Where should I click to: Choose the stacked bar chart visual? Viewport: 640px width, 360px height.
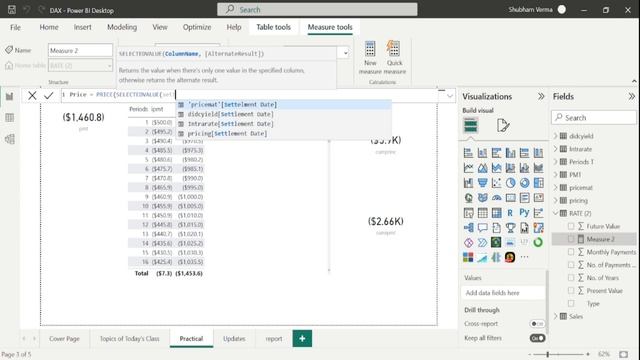pyautogui.click(x=469, y=153)
